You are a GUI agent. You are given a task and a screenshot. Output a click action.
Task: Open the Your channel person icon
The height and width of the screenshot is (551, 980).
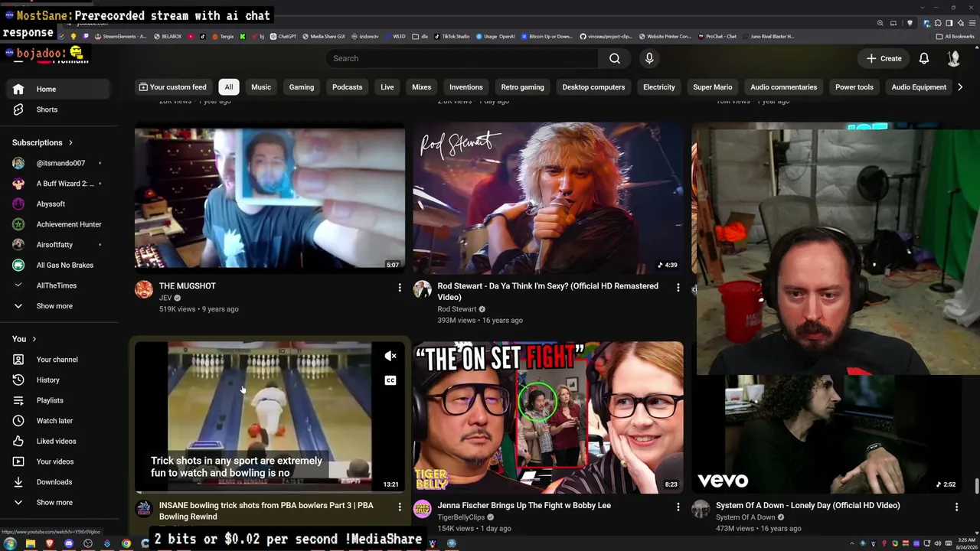(18, 360)
